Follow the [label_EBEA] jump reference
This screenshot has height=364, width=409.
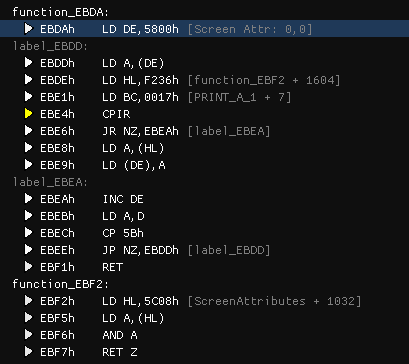point(229,131)
